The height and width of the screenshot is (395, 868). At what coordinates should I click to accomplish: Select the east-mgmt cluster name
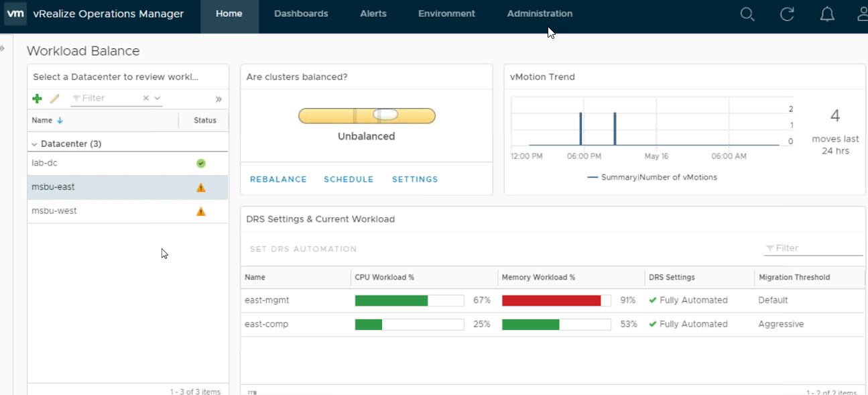(267, 300)
